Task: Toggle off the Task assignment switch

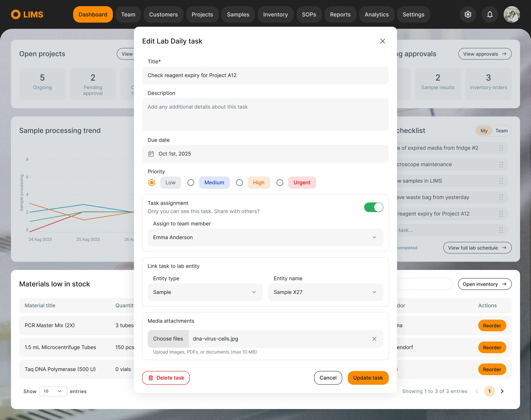Action: [x=373, y=207]
